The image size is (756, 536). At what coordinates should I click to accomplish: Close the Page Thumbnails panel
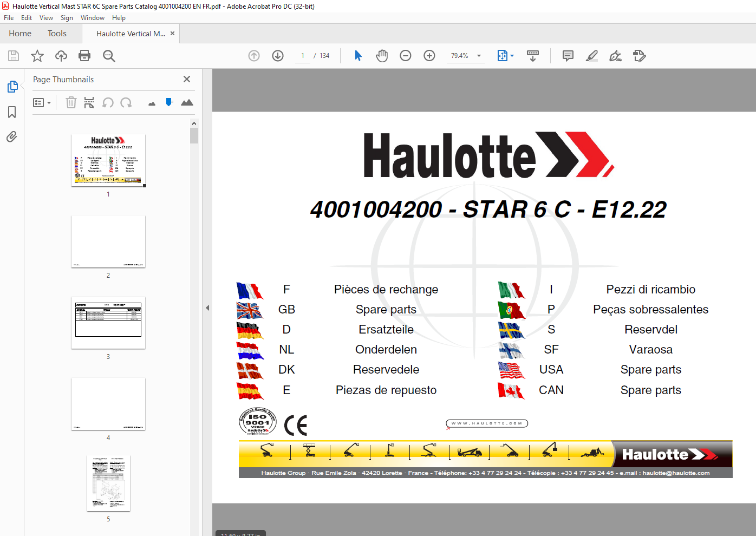(x=187, y=79)
